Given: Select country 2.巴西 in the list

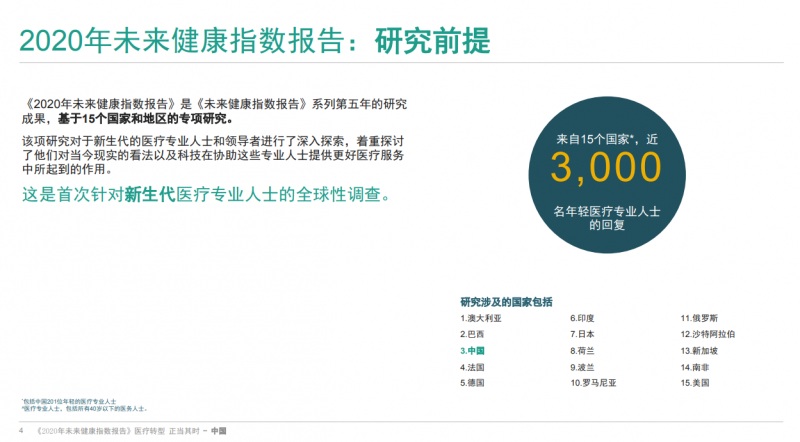Looking at the screenshot, I should click(474, 334).
